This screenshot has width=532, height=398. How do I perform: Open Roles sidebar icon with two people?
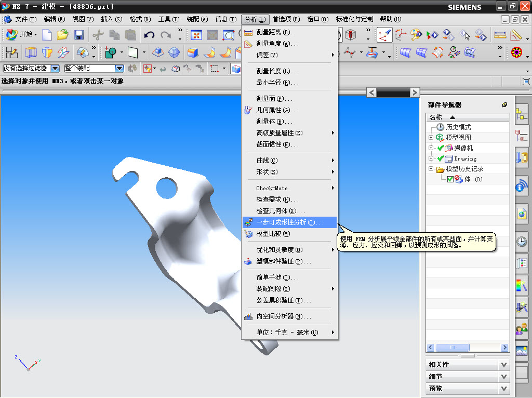tap(522, 329)
